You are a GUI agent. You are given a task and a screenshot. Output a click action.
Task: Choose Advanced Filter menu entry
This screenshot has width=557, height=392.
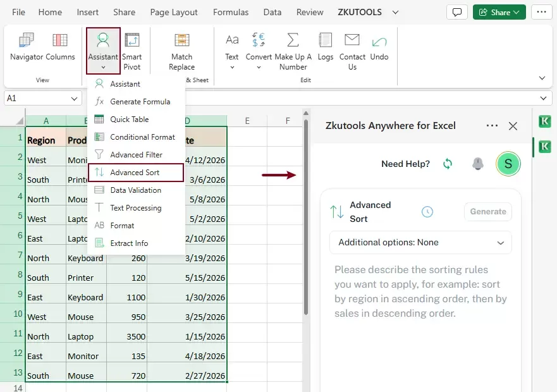pyautogui.click(x=136, y=155)
